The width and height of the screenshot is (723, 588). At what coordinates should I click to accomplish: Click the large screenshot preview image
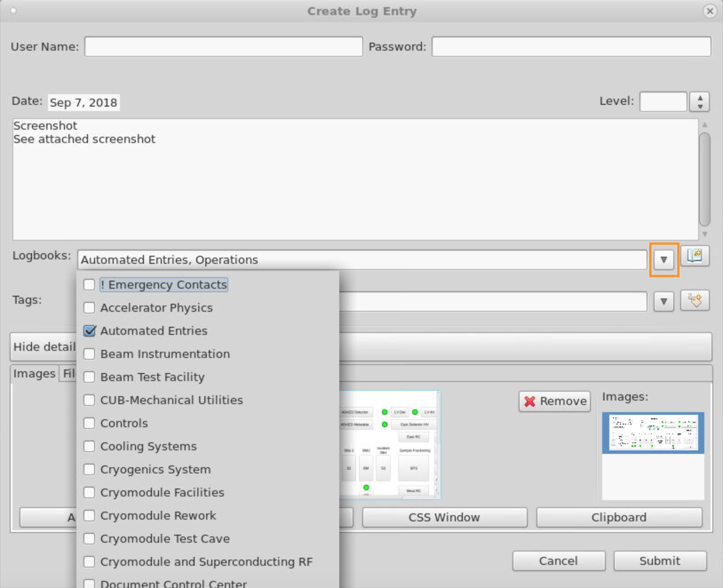click(x=390, y=445)
